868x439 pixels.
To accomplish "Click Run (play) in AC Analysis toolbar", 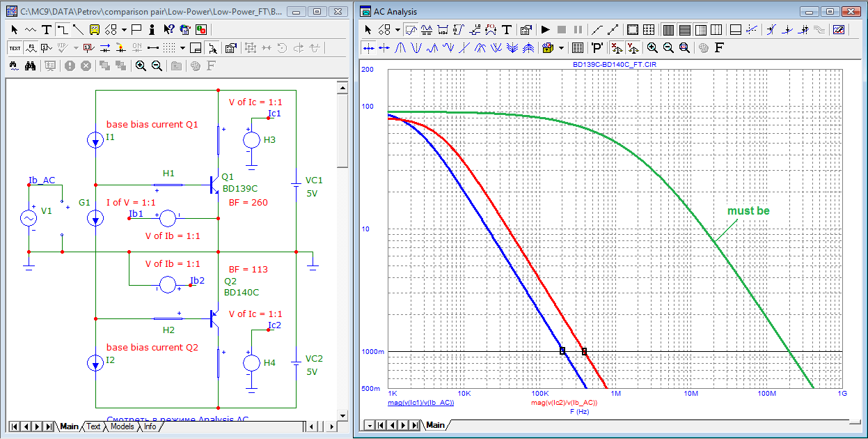I will click(546, 29).
